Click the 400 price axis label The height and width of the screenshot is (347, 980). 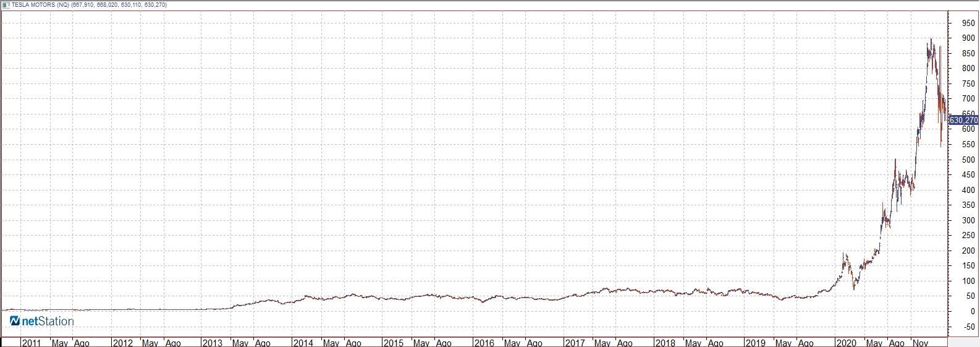pos(969,191)
